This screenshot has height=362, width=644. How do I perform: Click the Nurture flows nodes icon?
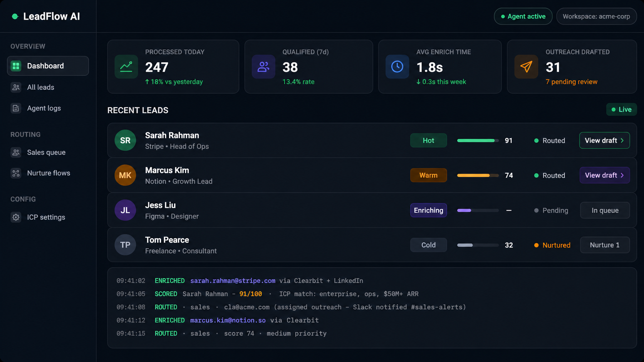(x=16, y=173)
